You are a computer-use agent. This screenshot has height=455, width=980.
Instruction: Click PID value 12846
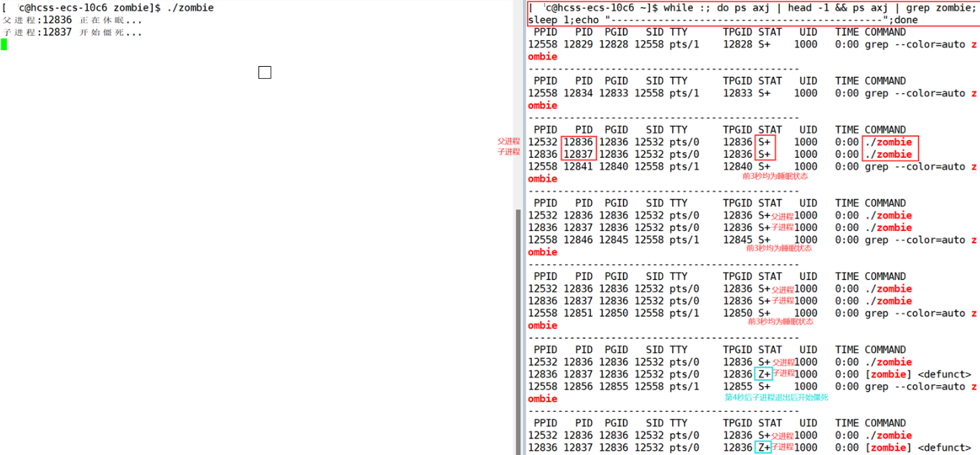point(578,240)
